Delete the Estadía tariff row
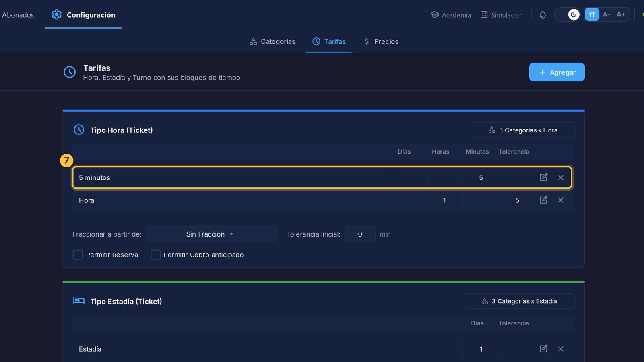 (561, 349)
